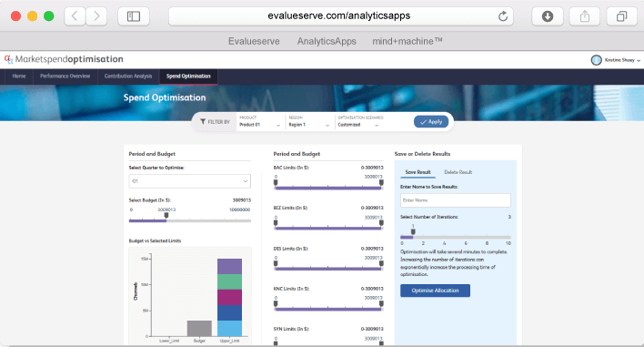
Task: Open the mind+machine bookmark
Action: tap(407, 41)
